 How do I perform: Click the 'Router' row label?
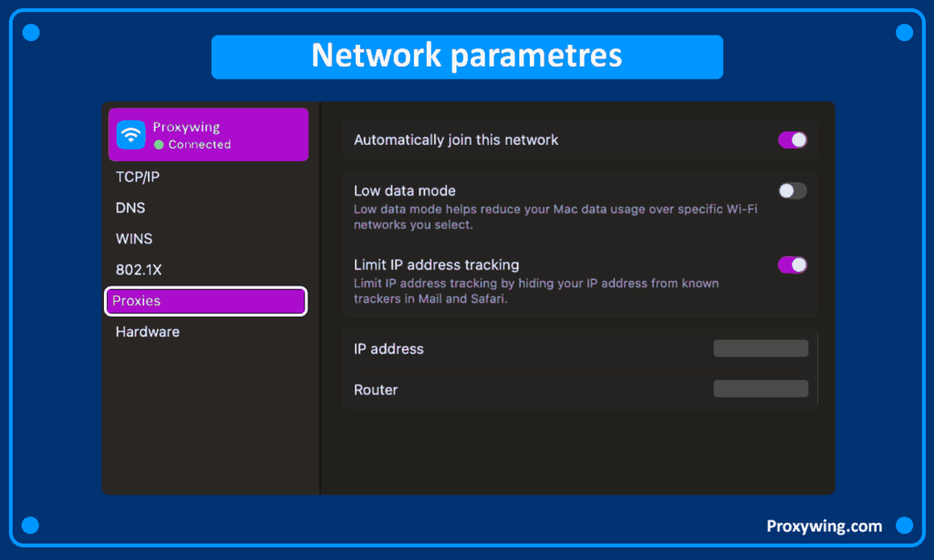[x=376, y=389]
